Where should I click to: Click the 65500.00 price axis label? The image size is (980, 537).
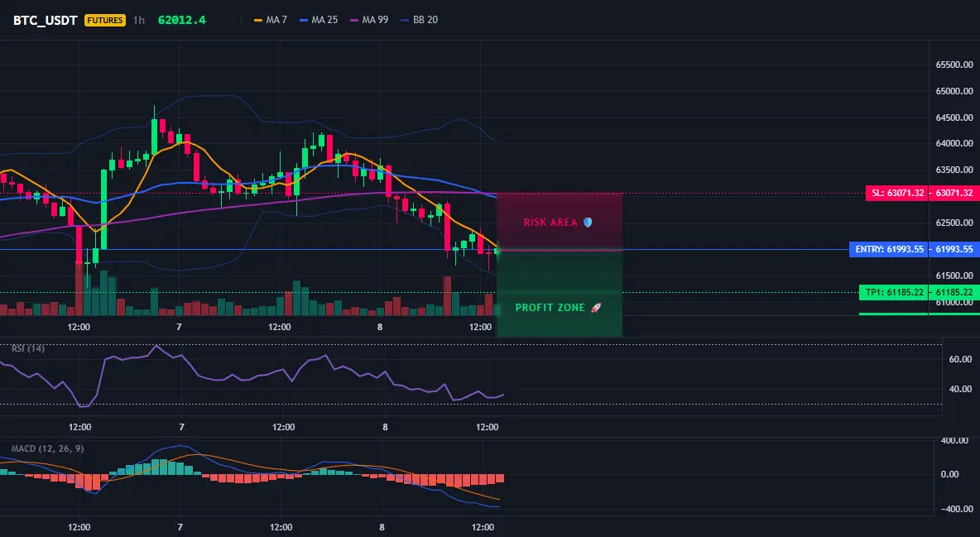954,65
